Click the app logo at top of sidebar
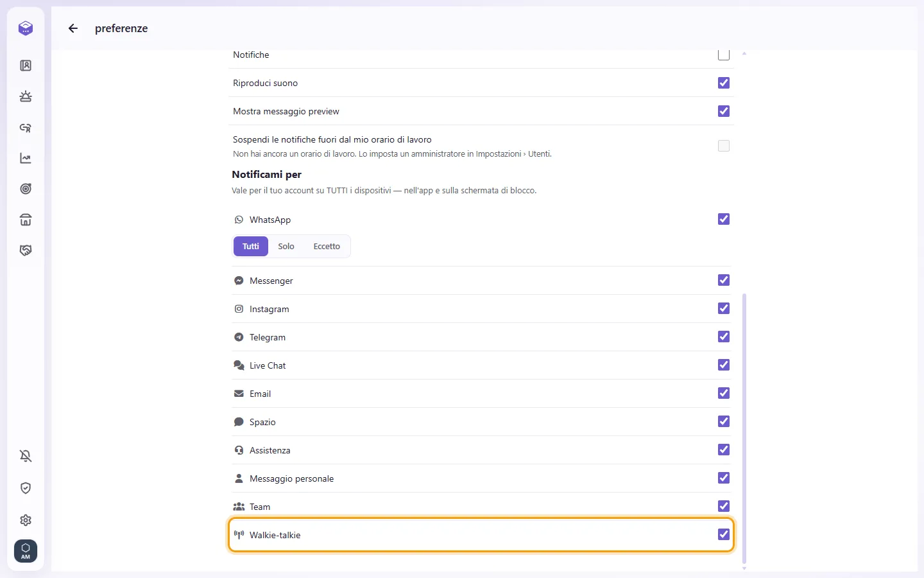The width and height of the screenshot is (924, 578). coord(26,28)
